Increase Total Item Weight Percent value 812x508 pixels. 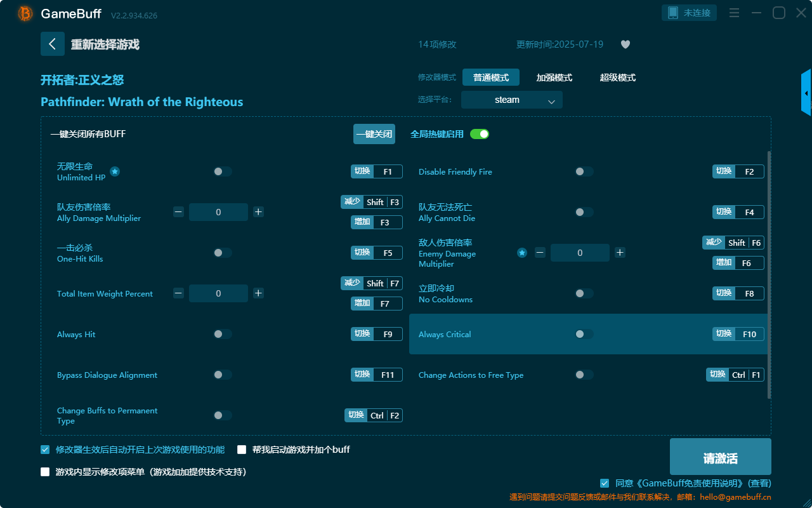click(x=258, y=293)
